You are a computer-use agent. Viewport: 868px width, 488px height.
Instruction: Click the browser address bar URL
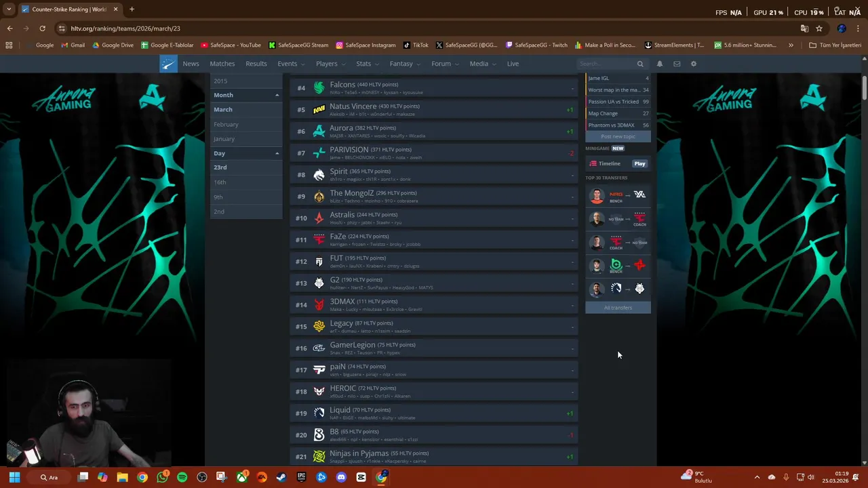click(x=125, y=28)
